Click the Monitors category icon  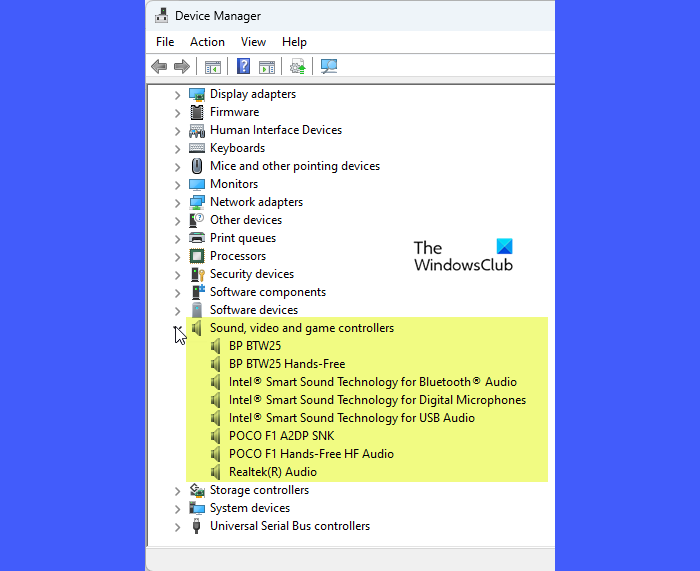[196, 184]
